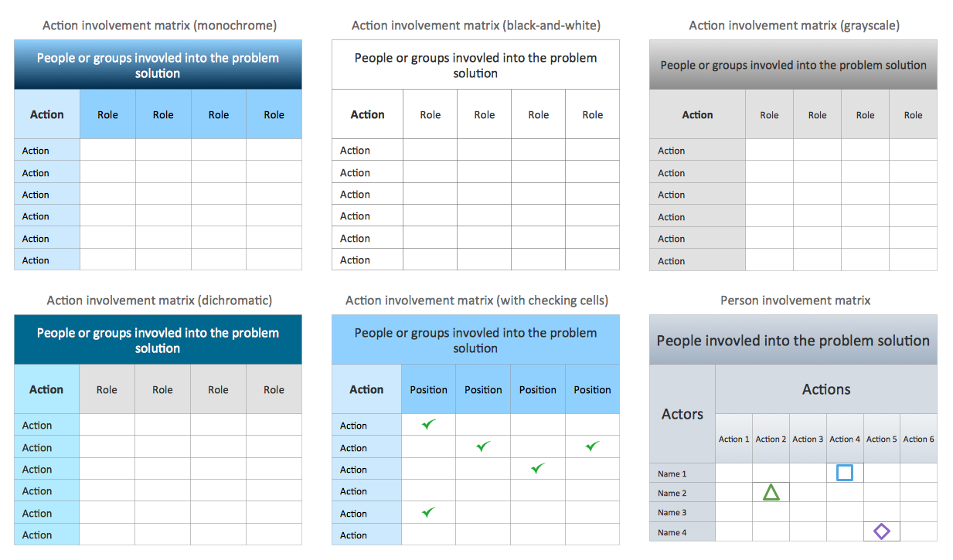
Task: Select the blue square in the Name 1 row
Action: coord(845,473)
